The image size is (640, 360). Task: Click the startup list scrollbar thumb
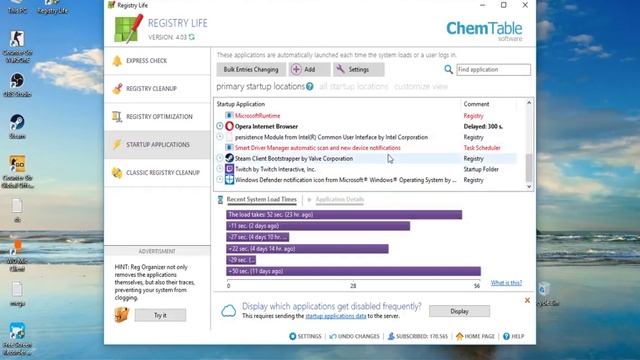[529, 168]
